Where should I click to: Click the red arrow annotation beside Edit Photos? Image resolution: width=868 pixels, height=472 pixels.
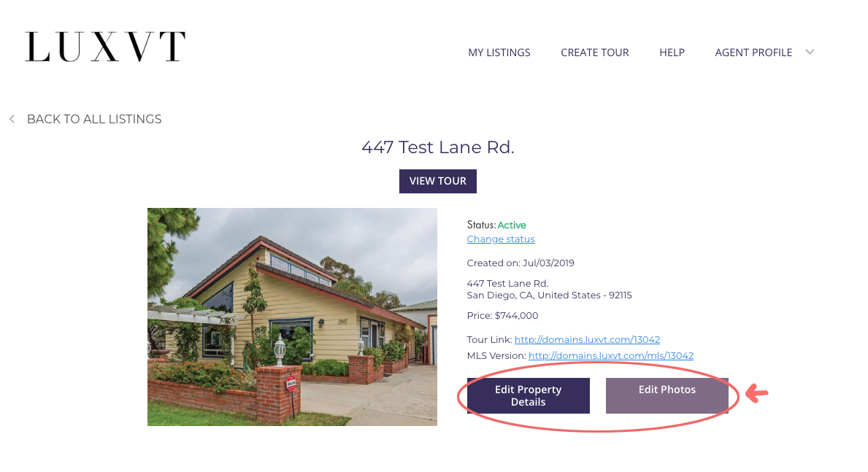pyautogui.click(x=757, y=393)
